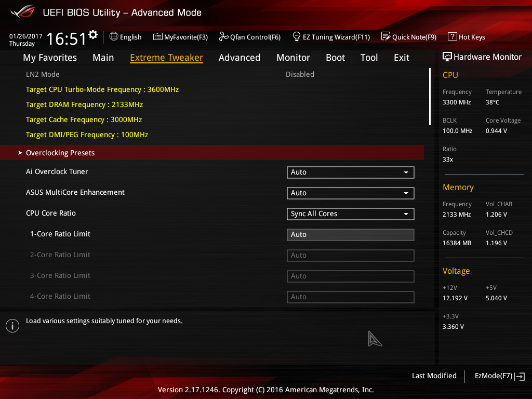Click the EzMode exit arrow icon
This screenshot has height=399, width=532.
[x=520, y=376]
